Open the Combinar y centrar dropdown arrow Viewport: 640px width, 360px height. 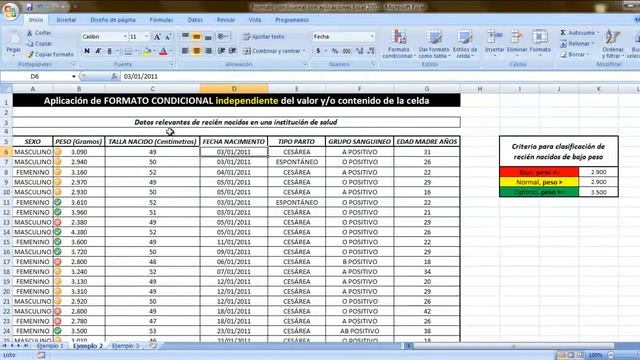(x=304, y=51)
